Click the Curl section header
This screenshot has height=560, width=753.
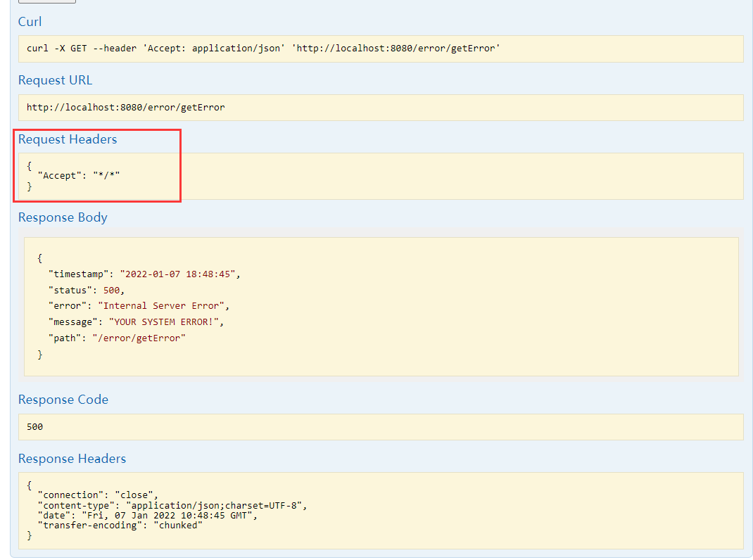point(30,21)
